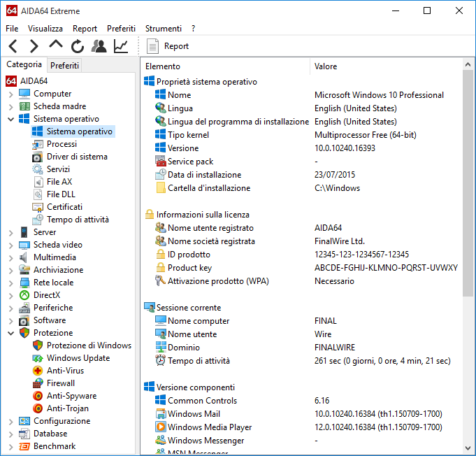Open the Strumenti menu
The height and width of the screenshot is (456, 476).
(164, 29)
